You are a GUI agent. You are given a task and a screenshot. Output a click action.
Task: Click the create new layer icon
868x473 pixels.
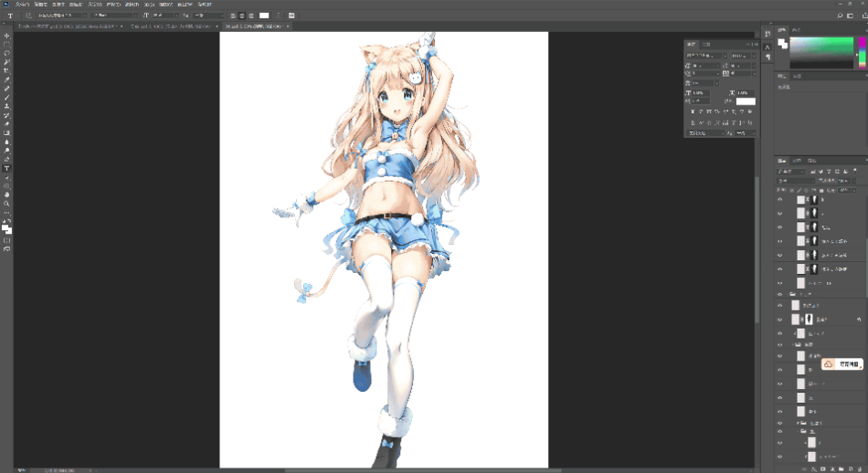851,468
